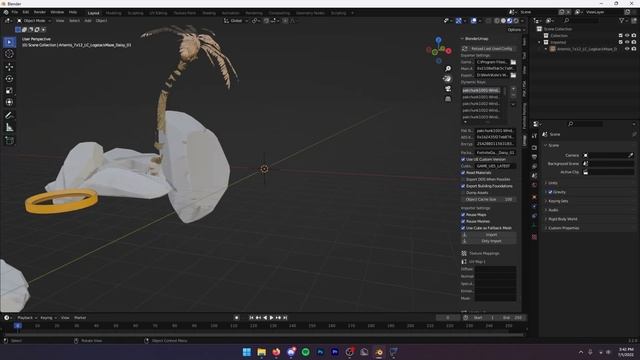Open Windows Start button on taskbar
Screen dimensions: 640x360
coord(247,352)
